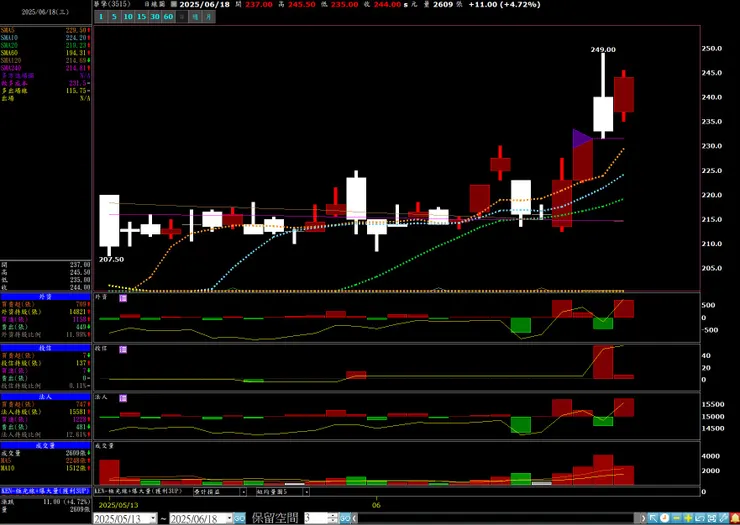740x525 pixels.
Task: Click into the 保留空間 value field
Action: (317, 518)
